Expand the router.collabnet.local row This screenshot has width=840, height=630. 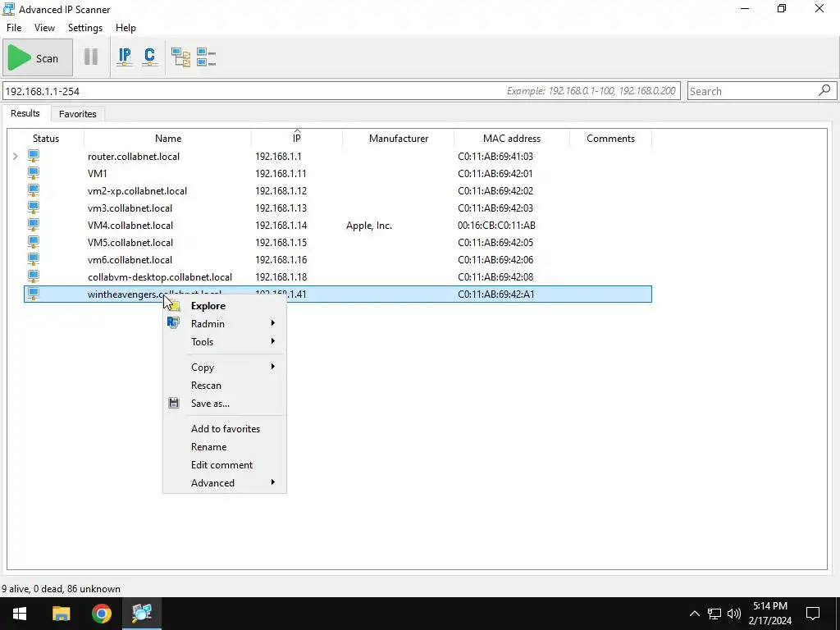(x=15, y=156)
